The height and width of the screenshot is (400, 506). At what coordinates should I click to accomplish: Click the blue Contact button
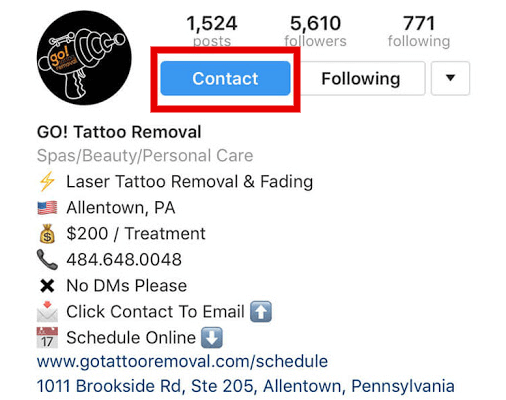click(225, 78)
